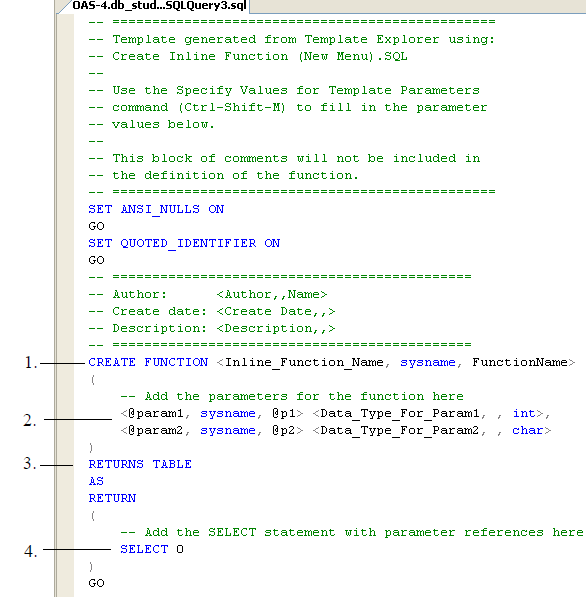This screenshot has width=586, height=598.
Task: Click the 'Template generated from Template Explorer' comment
Action: [x=292, y=39]
